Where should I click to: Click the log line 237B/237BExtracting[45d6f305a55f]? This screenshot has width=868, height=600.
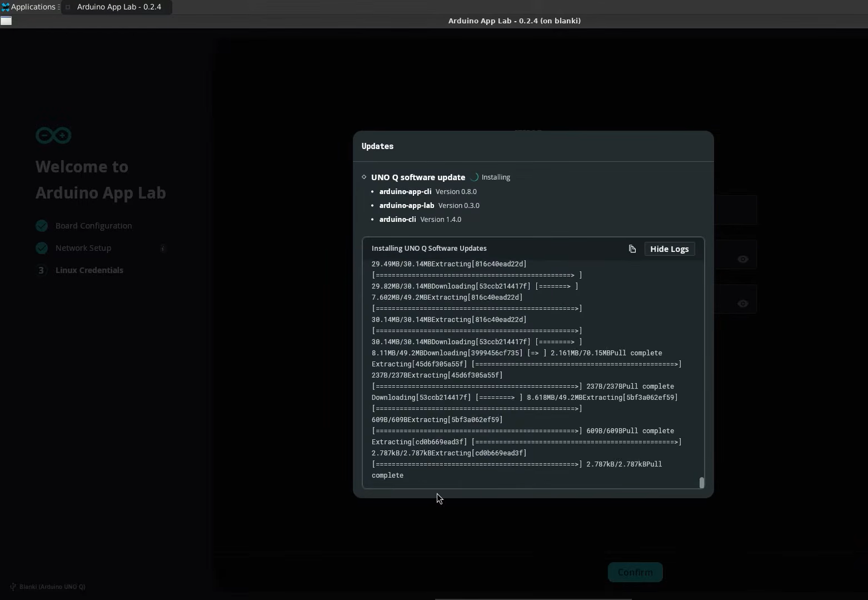click(x=437, y=375)
